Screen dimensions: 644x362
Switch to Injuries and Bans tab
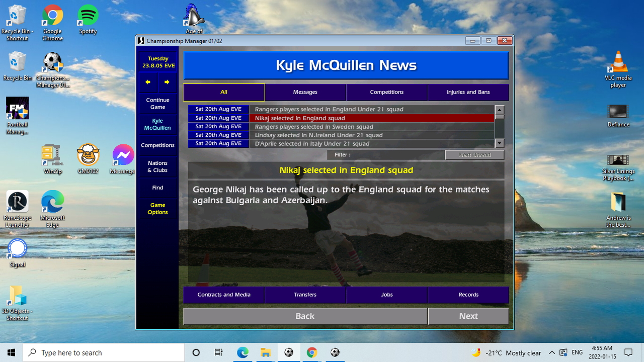pos(468,92)
